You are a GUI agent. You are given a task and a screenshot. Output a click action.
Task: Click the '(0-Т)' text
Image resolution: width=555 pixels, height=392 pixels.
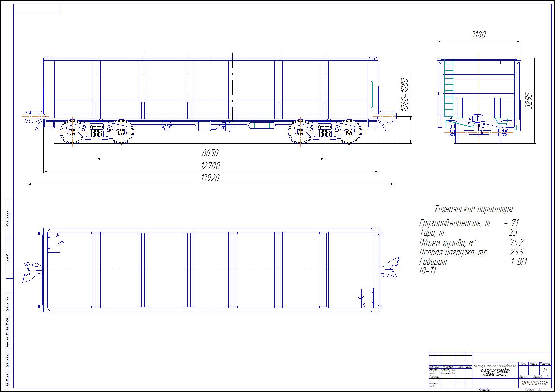428,271
